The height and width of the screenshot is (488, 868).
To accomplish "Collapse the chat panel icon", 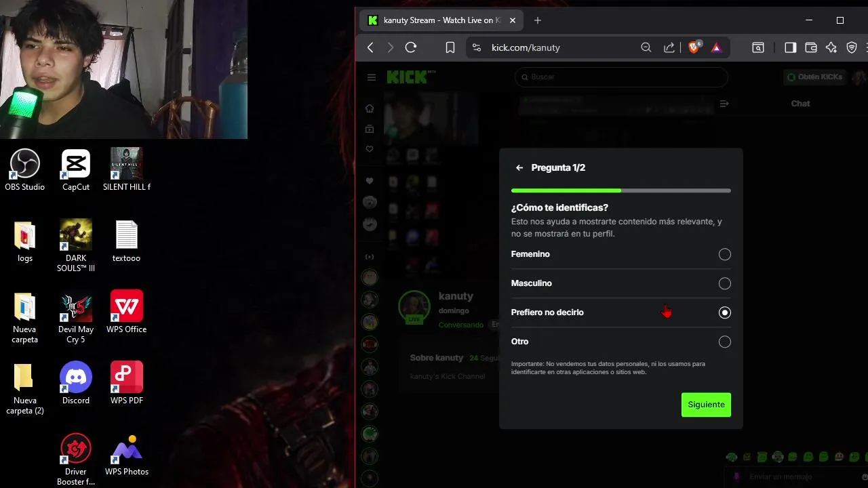I will pyautogui.click(x=724, y=104).
